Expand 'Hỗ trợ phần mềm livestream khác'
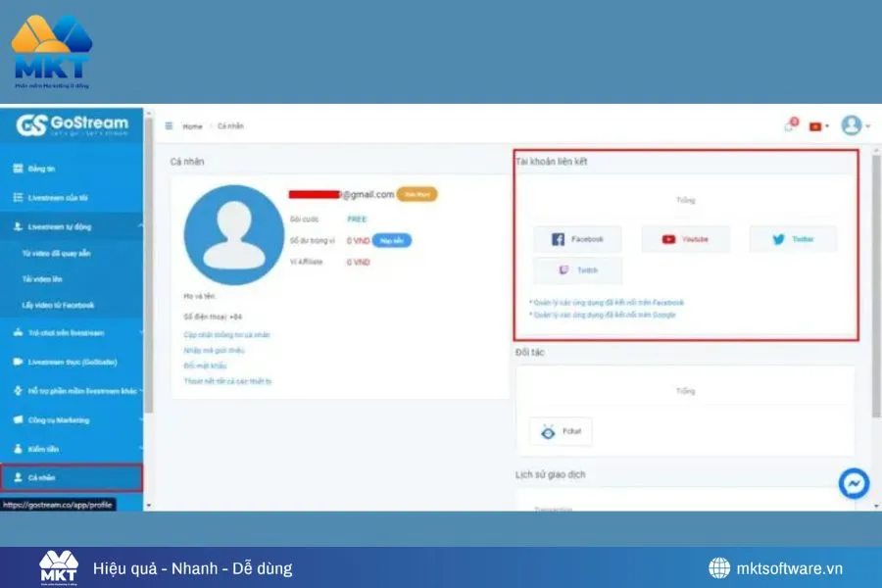Screen dimensions: 882x588 [78, 391]
